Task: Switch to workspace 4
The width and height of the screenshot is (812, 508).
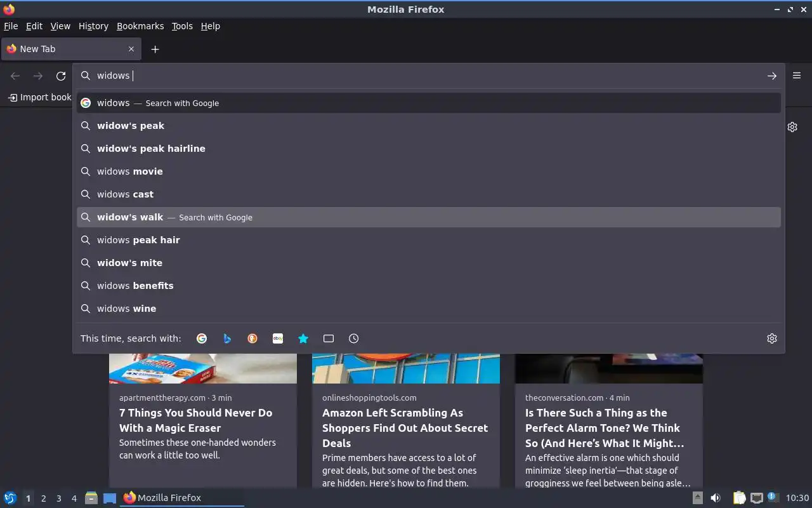Action: 74,498
